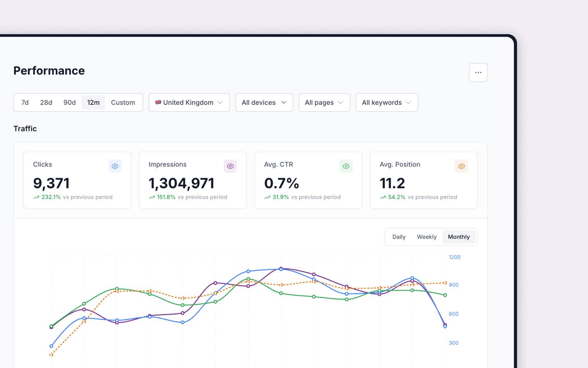This screenshot has width=588, height=368.
Task: Open the United Kingdom country dropdown
Action: click(x=189, y=102)
